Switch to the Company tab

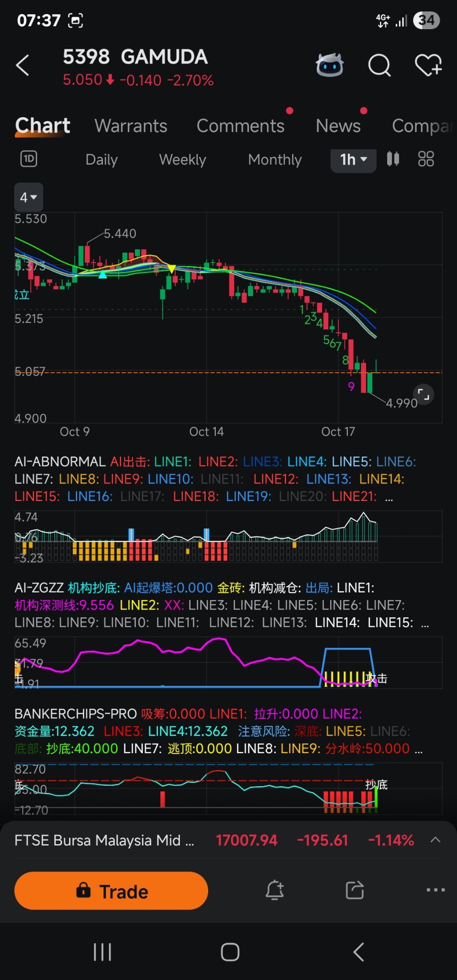pyautogui.click(x=422, y=126)
